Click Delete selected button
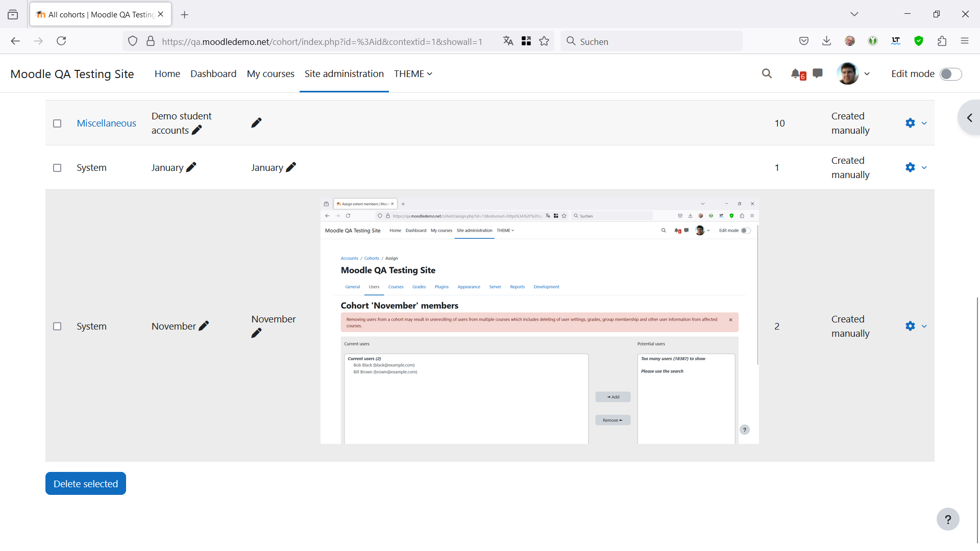 [x=86, y=484]
